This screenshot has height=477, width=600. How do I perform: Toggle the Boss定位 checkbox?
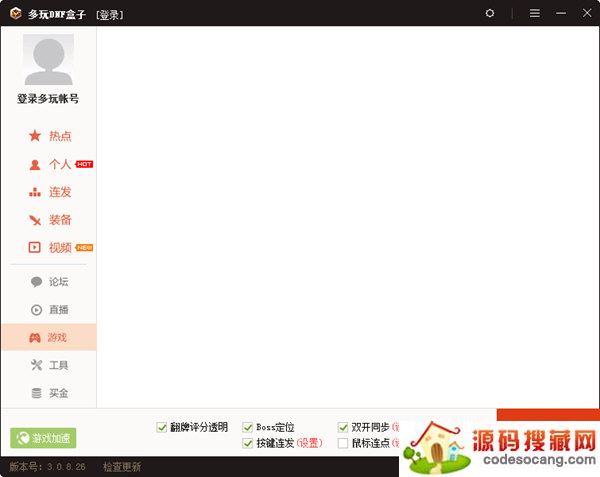(x=248, y=427)
